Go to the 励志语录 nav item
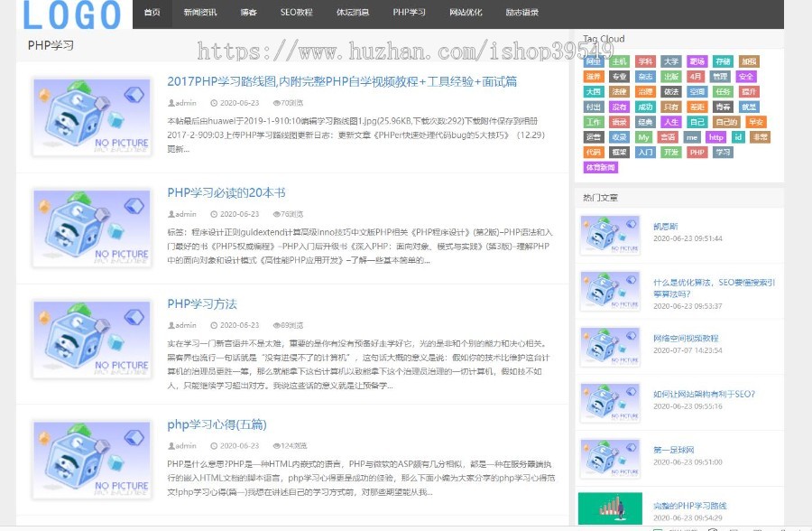 [x=522, y=12]
